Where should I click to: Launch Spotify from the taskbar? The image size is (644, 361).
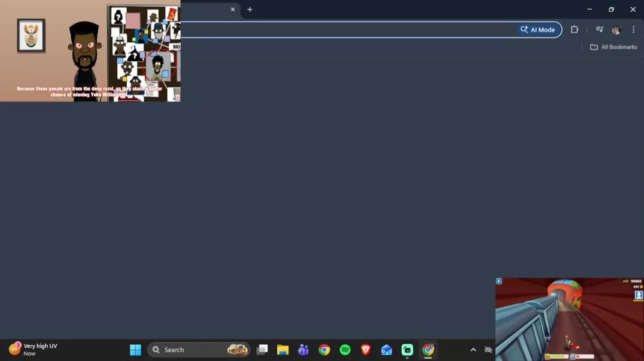[x=345, y=350]
